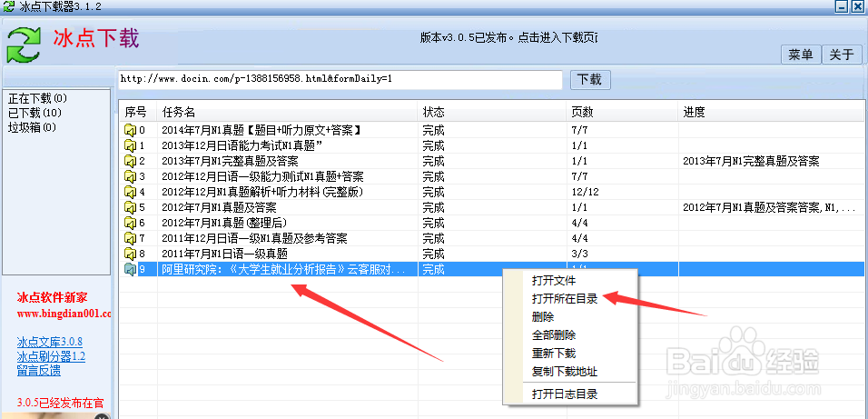The image size is (868, 419).
Task: Click the 进度 column header
Action: coord(772,113)
